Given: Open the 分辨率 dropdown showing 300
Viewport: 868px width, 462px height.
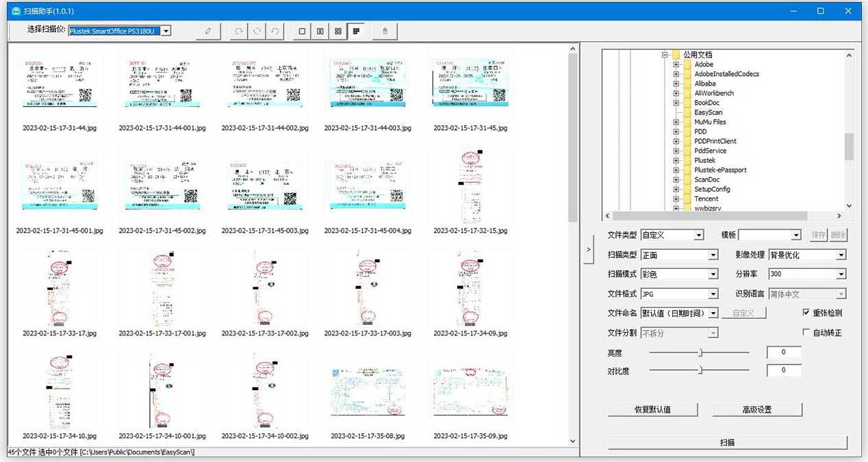Looking at the screenshot, I should 808,274.
